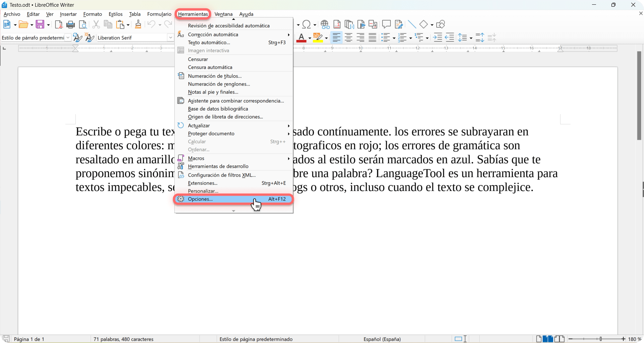Insert special character Omega icon
Viewport: 644px width, 343px height.
(306, 24)
